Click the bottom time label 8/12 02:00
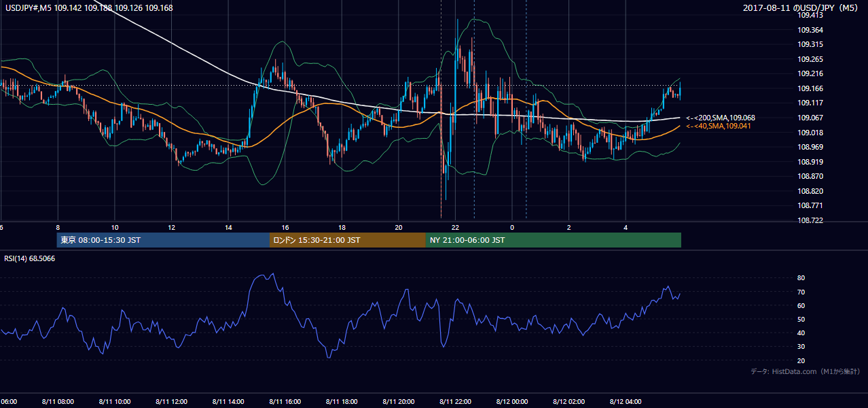The width and height of the screenshot is (868, 408). tap(568, 402)
